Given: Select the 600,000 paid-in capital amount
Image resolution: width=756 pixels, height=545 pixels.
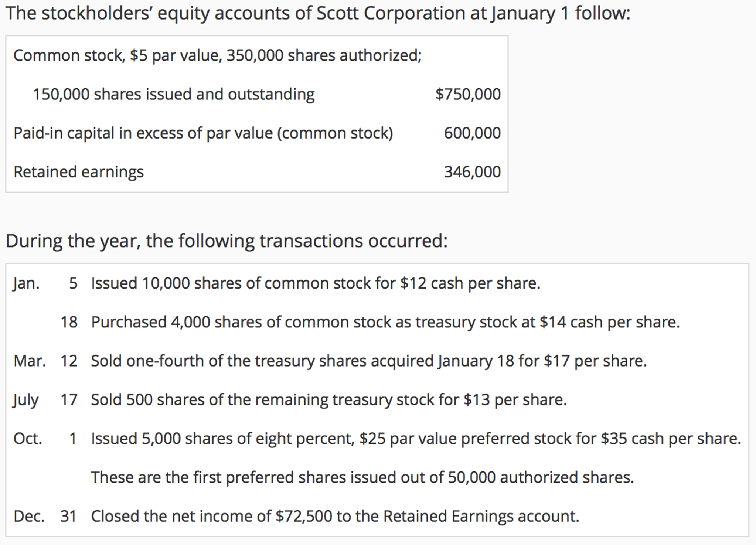Looking at the screenshot, I should [x=472, y=133].
